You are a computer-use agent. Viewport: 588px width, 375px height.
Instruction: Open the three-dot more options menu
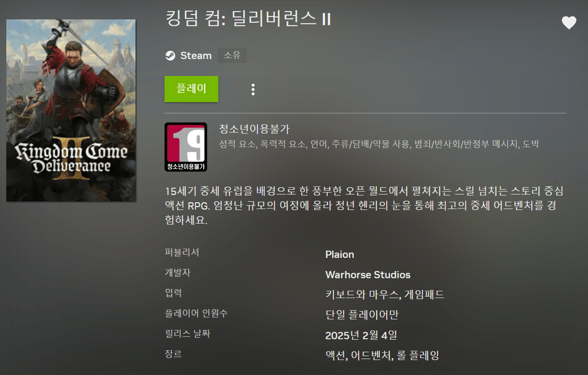pyautogui.click(x=253, y=89)
